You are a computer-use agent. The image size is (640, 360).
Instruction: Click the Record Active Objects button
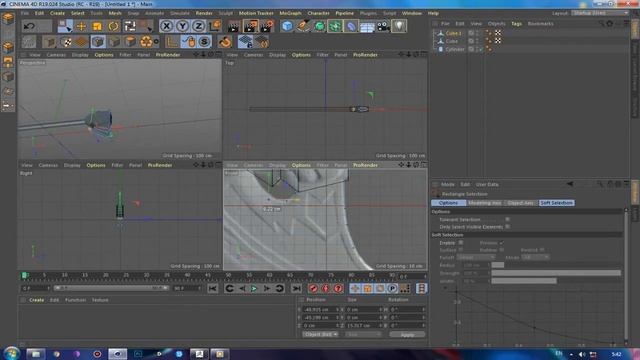[313, 289]
